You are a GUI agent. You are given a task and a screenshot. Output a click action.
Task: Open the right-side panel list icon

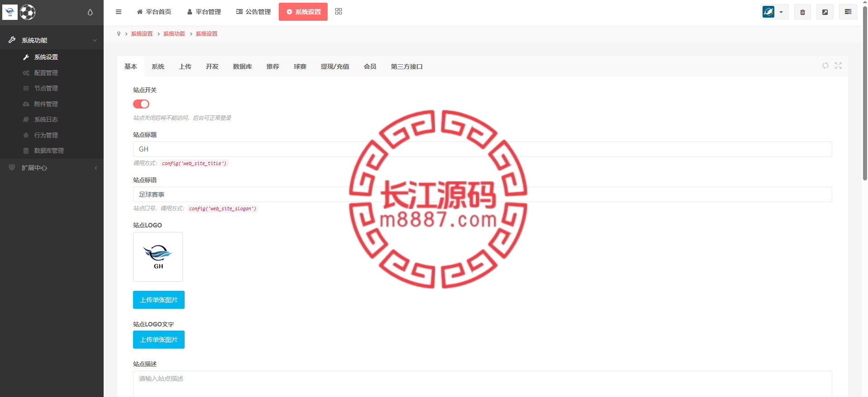(848, 12)
